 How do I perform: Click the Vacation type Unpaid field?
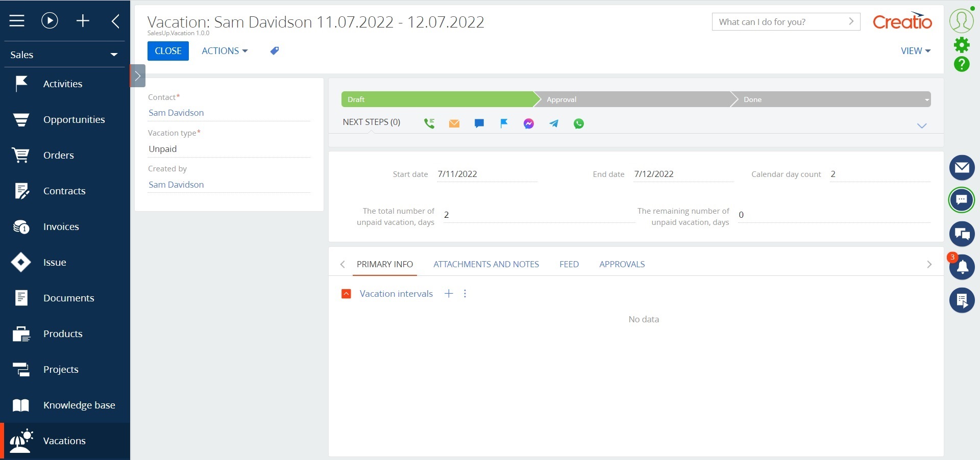click(229, 149)
